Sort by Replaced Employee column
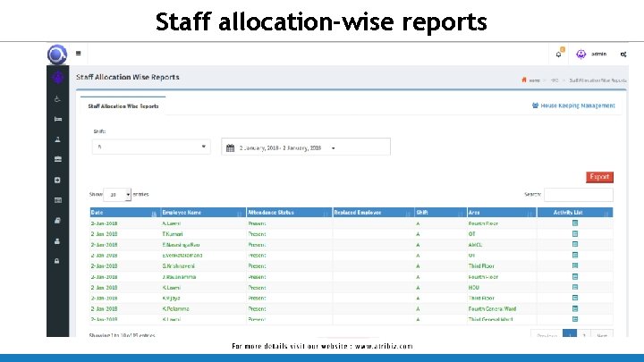Viewport: 644px width, 362px height. (x=373, y=212)
